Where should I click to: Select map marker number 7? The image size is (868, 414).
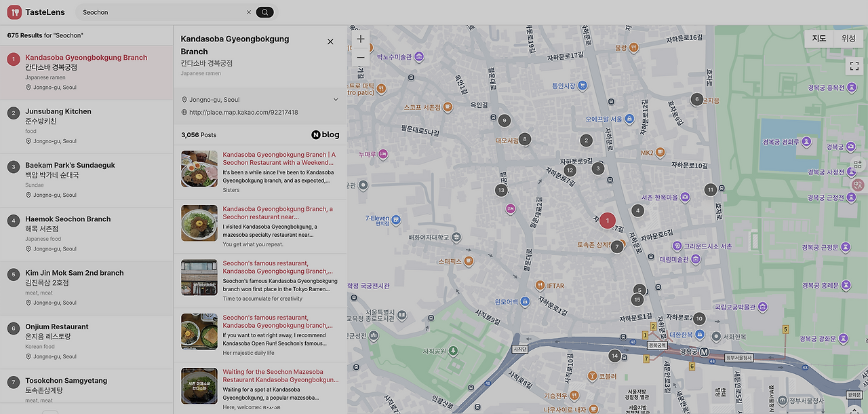click(x=617, y=247)
